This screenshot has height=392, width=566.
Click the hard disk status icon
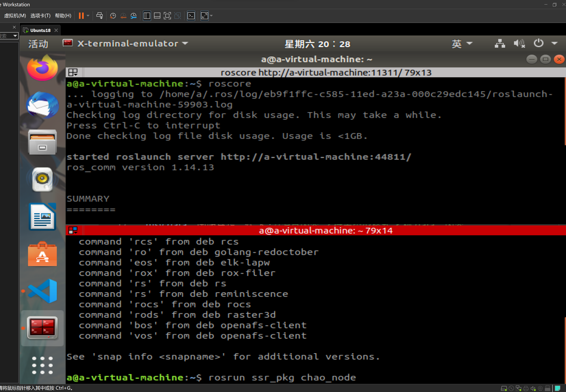504,388
